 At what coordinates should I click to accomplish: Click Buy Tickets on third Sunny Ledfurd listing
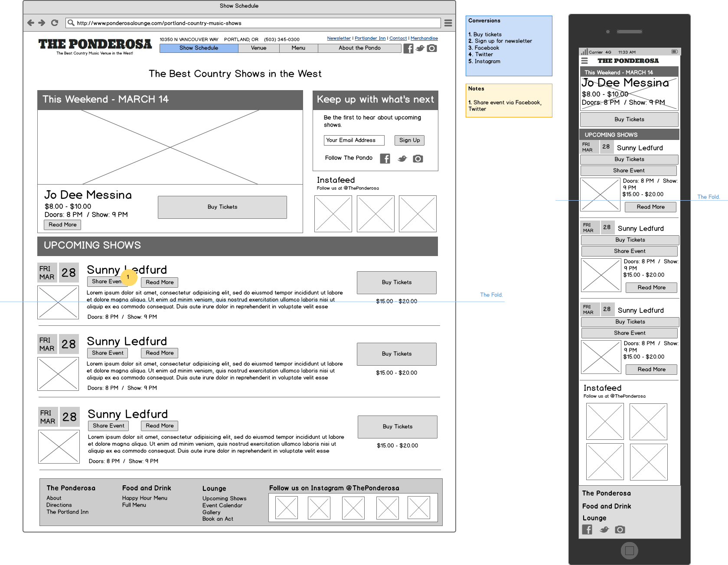[398, 427]
